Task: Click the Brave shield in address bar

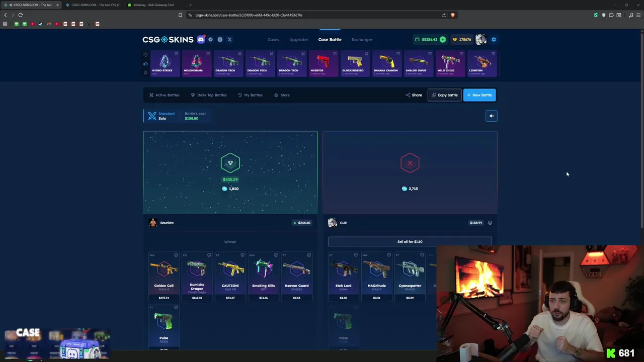Action: click(x=452, y=15)
